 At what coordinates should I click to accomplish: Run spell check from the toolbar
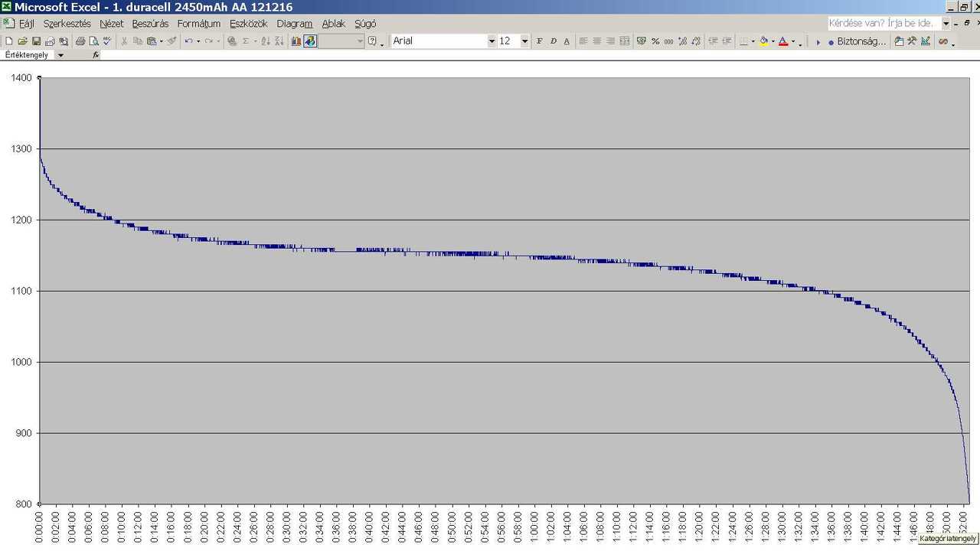click(x=107, y=41)
